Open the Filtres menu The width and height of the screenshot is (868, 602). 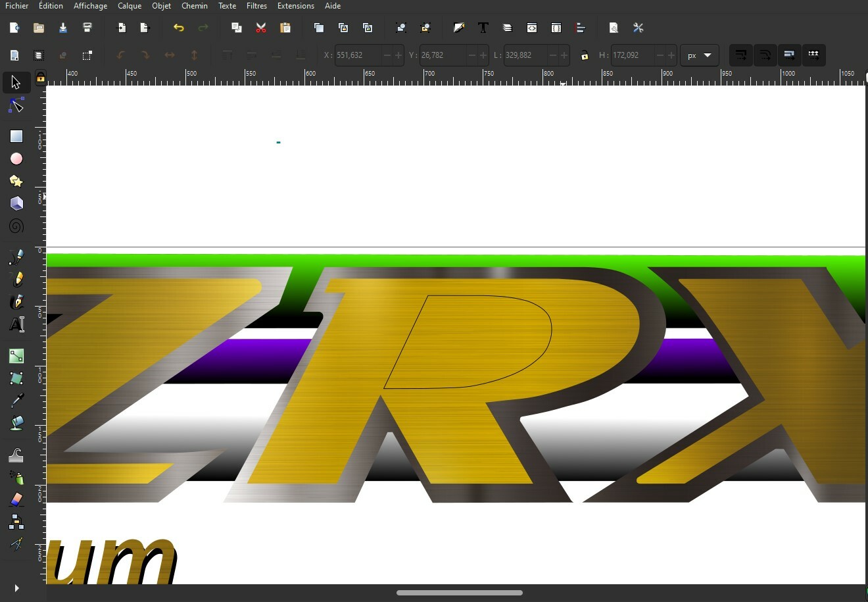[x=256, y=6]
